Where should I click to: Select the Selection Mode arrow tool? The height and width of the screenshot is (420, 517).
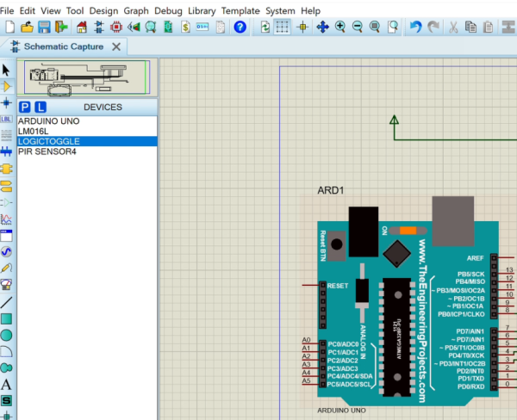pos(6,71)
